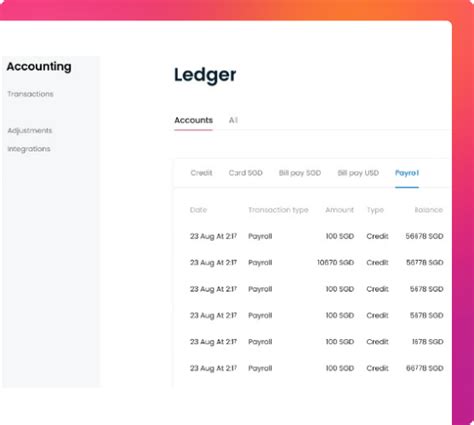Open the Payroll row with amount 10670 SGD

tap(316, 262)
